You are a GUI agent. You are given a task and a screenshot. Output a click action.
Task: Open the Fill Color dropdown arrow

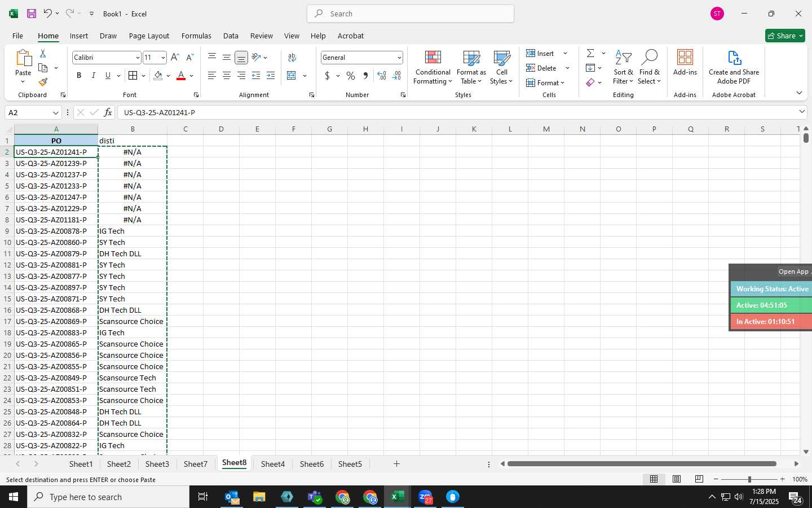168,76
